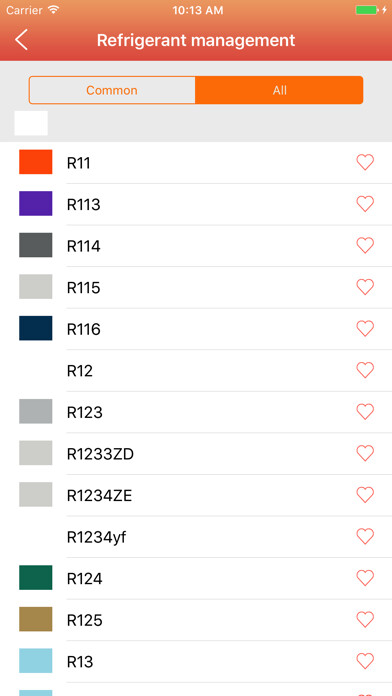This screenshot has height=696, width=392.
Task: Mark R114 as favorite via heart
Action: 365,245
